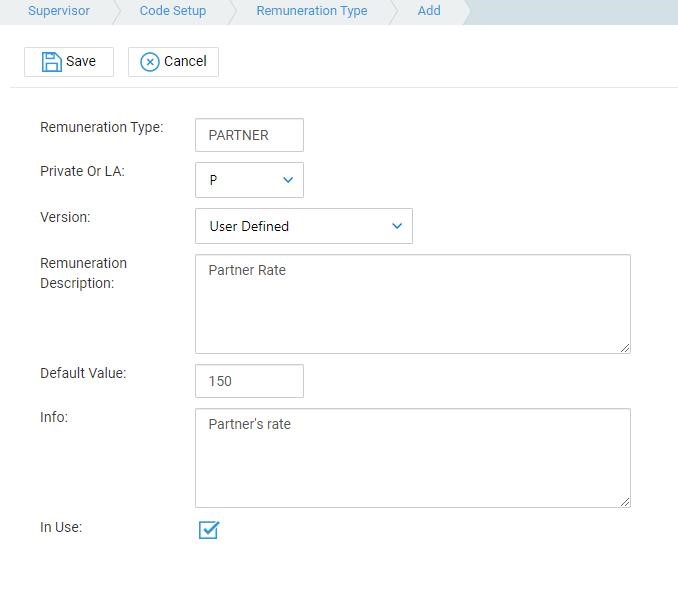The image size is (678, 590).
Task: Navigate to Remuneration Type breadcrumb
Action: click(x=312, y=11)
